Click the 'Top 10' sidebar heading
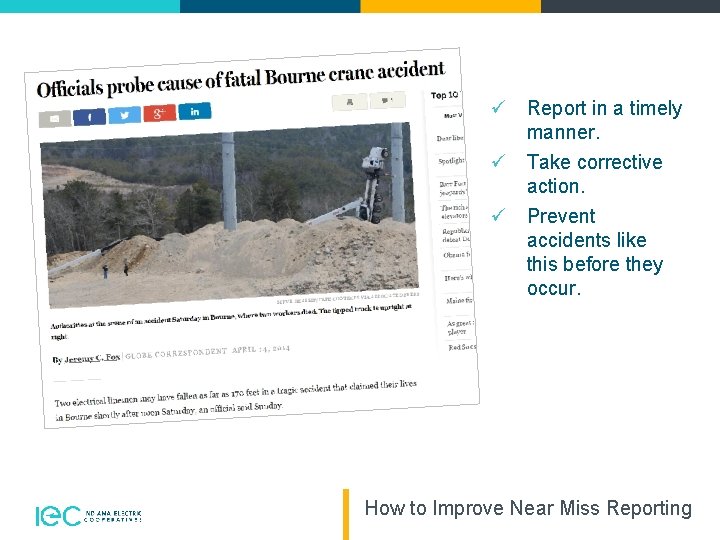The image size is (720, 540). click(x=444, y=95)
